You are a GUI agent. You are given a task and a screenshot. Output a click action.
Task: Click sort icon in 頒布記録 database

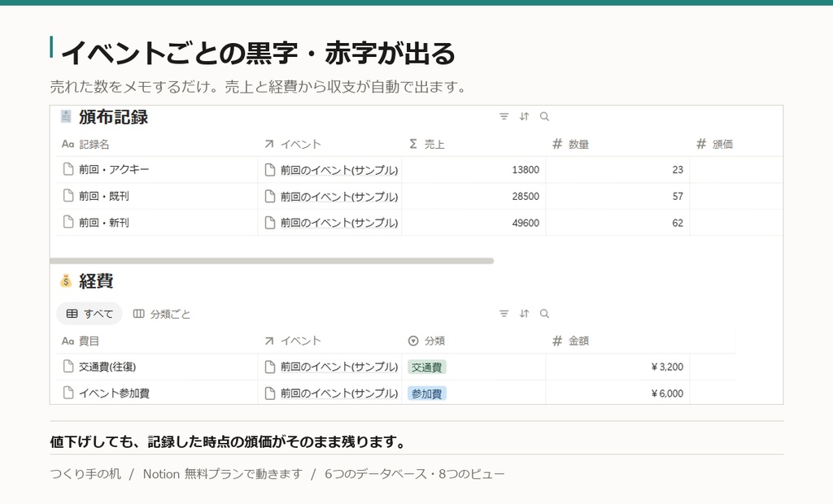coord(525,116)
